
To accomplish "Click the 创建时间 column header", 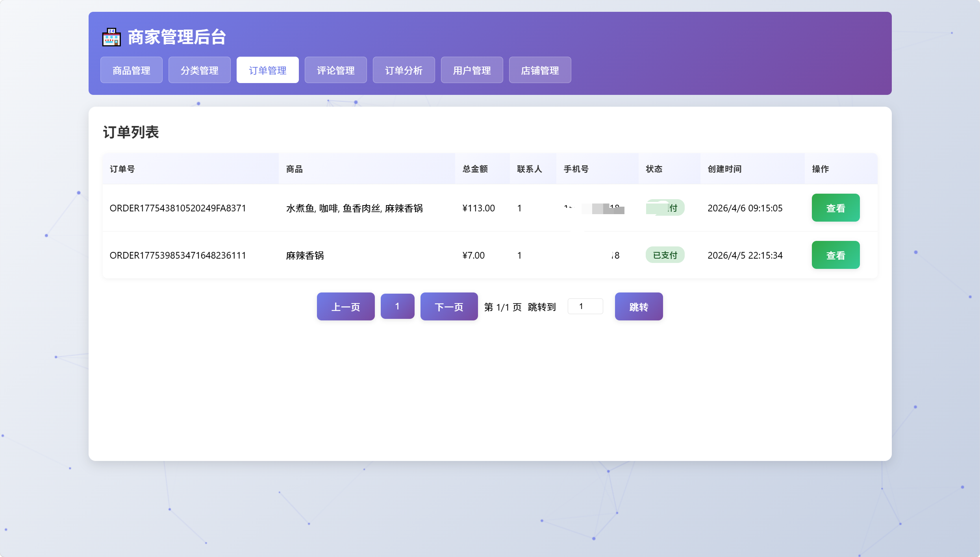I will pyautogui.click(x=724, y=169).
